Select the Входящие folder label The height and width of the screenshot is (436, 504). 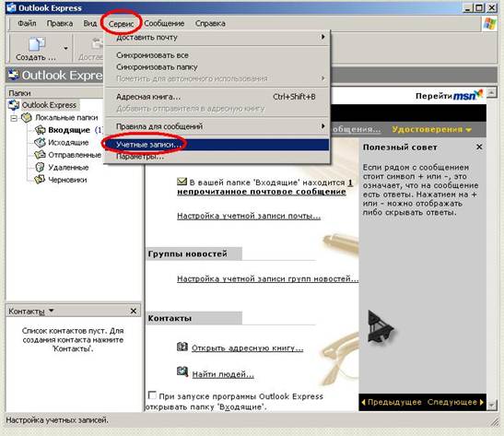(x=69, y=130)
